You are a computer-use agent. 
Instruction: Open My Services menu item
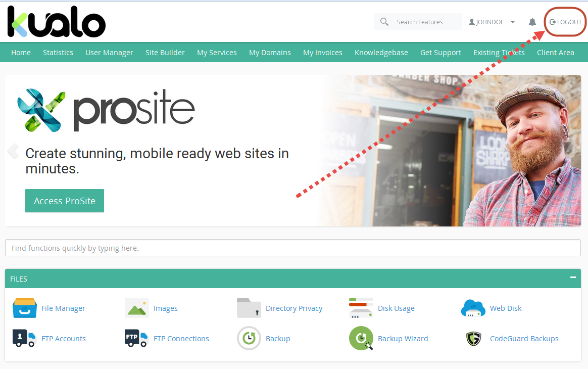217,53
